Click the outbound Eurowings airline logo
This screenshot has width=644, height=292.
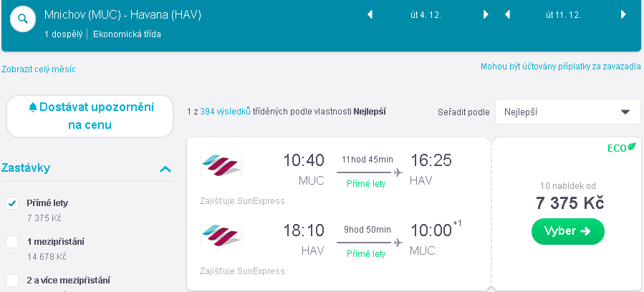(221, 165)
